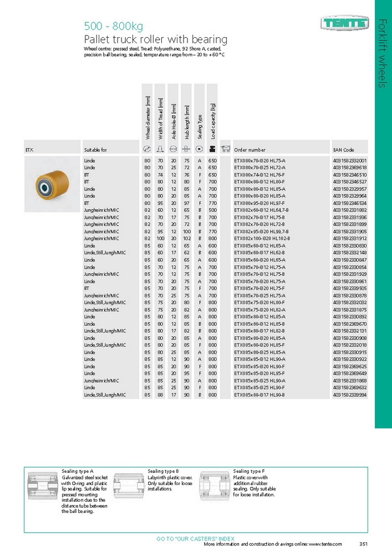Click the width of tread icon

pyautogui.click(x=160, y=149)
